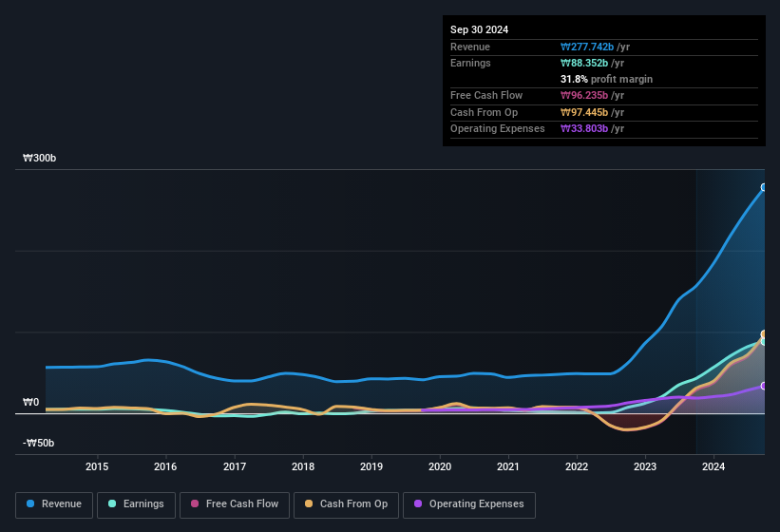Click the 2024 x-axis label
This screenshot has height=532, width=780.
tap(713, 466)
